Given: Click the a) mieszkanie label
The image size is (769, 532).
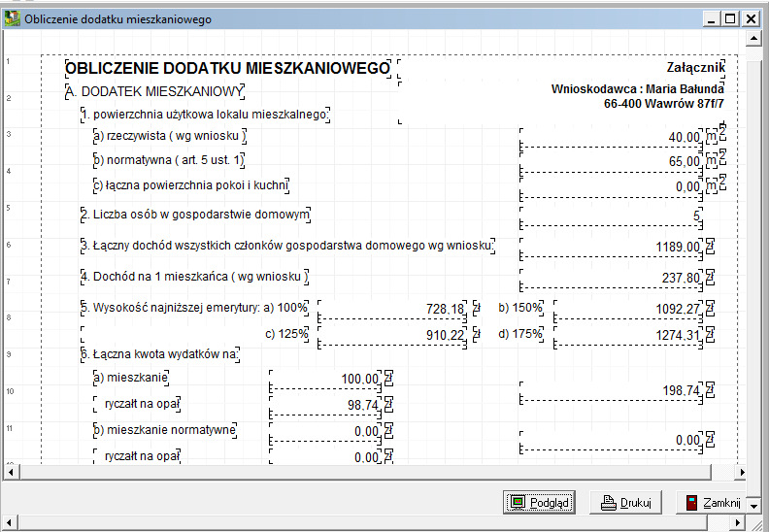Looking at the screenshot, I should (x=131, y=378).
